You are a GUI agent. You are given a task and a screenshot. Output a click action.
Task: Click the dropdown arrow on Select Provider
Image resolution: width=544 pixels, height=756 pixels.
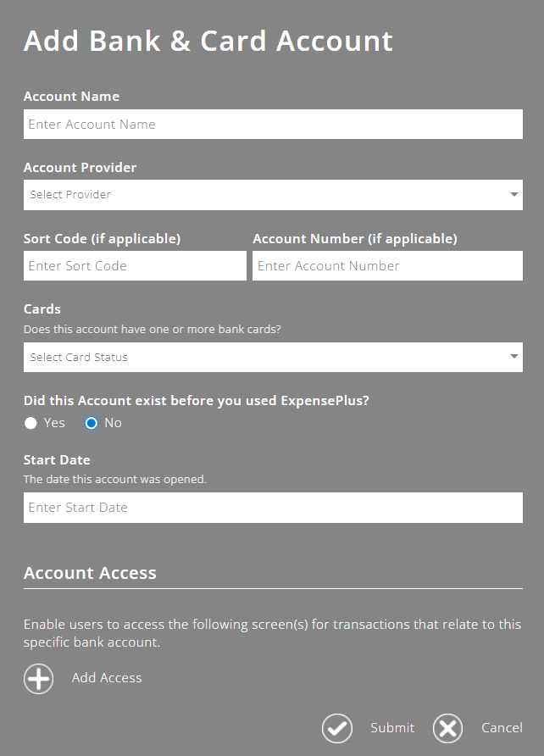tap(514, 194)
